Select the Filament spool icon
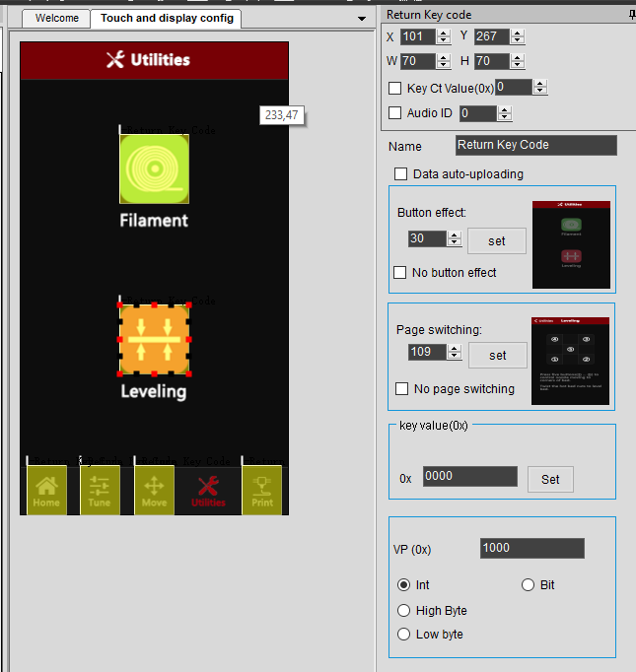 [x=155, y=168]
